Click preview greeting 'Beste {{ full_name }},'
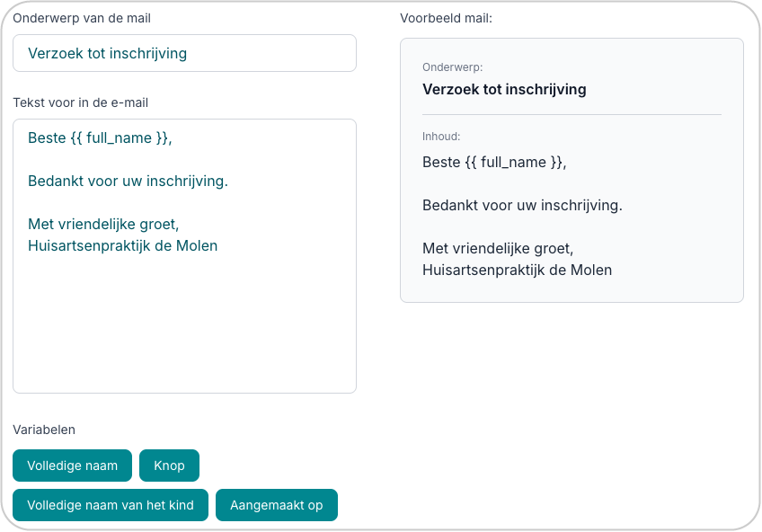 (x=494, y=163)
